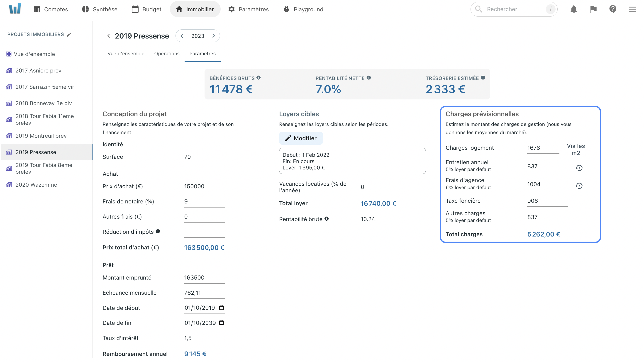Go to previous year from 2023
The height and width of the screenshot is (362, 644).
point(182,36)
